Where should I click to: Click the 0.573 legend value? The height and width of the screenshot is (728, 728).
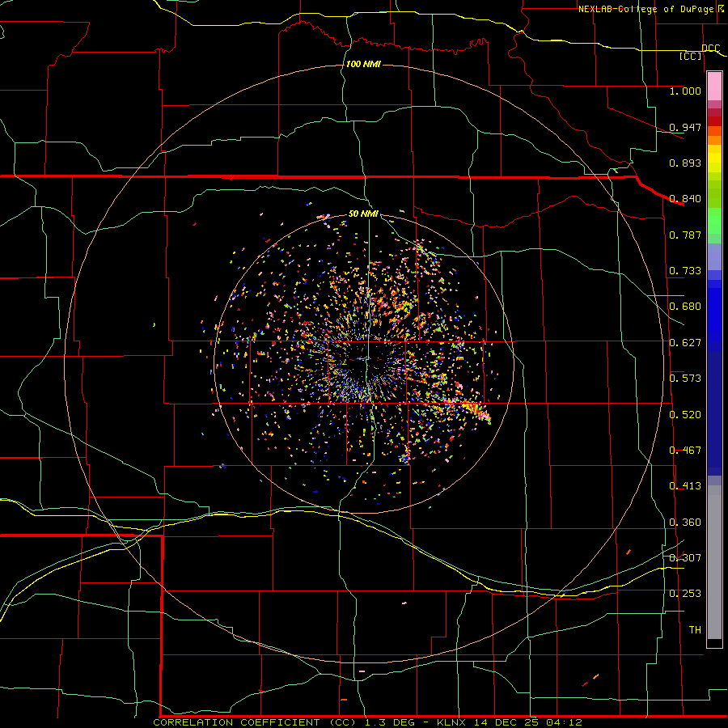coord(685,379)
